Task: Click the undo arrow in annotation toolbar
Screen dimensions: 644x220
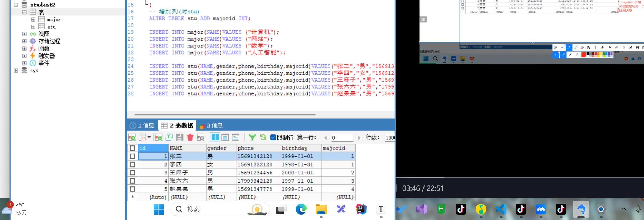Action: click(609, 47)
